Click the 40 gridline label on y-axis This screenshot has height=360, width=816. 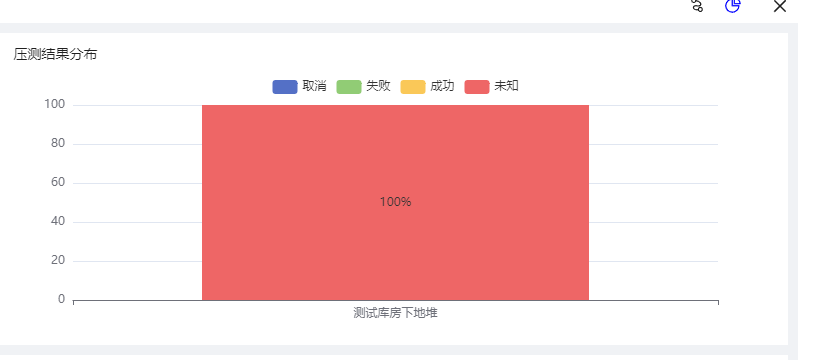pyautogui.click(x=58, y=222)
